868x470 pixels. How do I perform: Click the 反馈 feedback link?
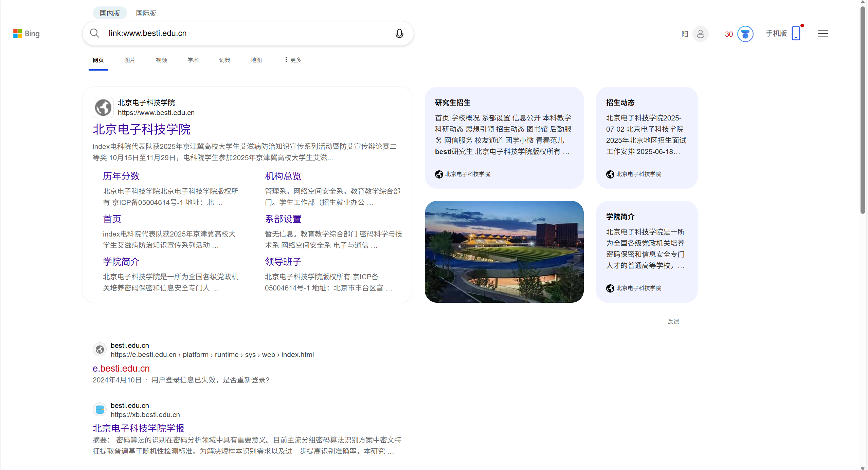tap(673, 321)
